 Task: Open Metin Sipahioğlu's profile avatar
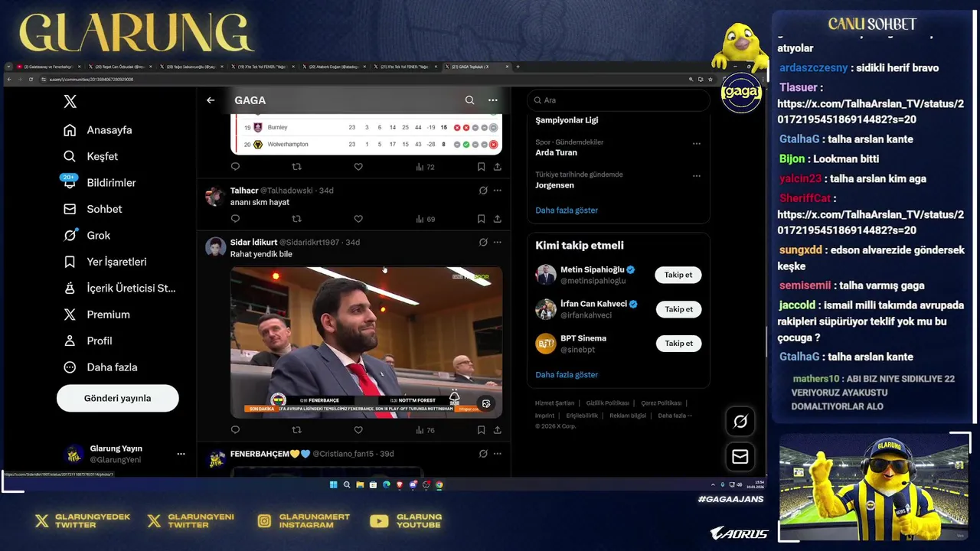(x=545, y=275)
